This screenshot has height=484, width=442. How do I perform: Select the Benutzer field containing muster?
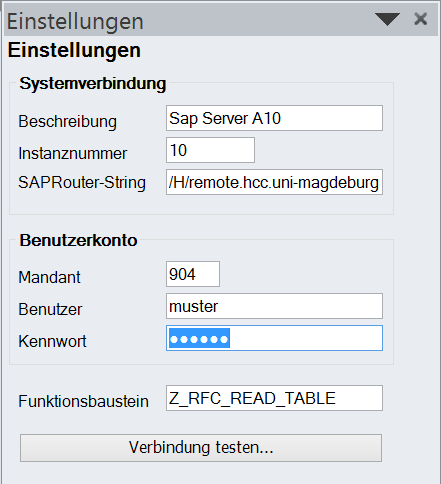tap(274, 306)
